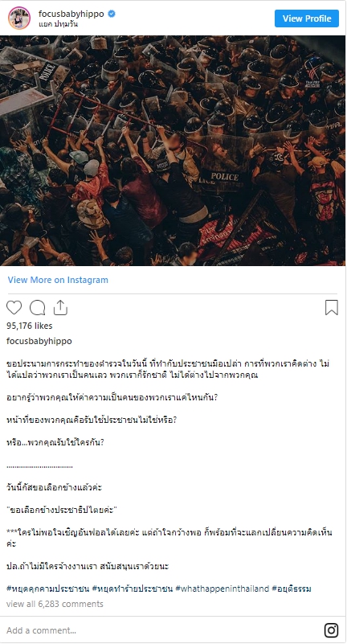Screen dimensions: 347x644
Task: Click focusbabyhippo username in the header
Action: [x=71, y=14]
